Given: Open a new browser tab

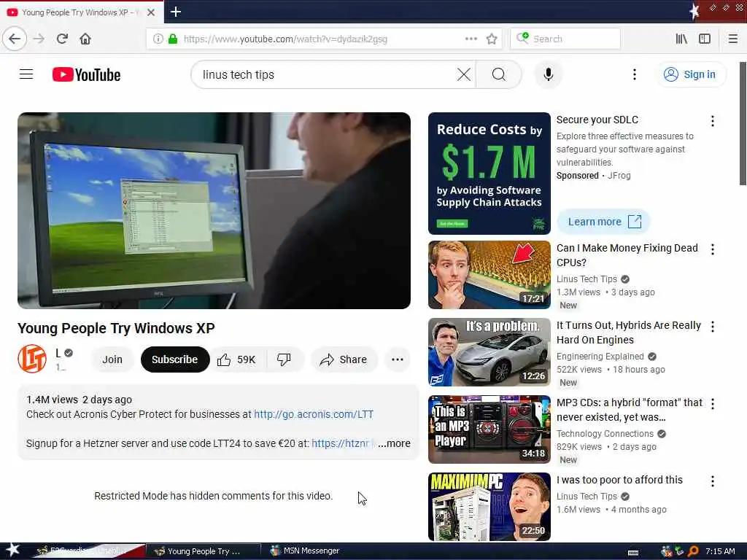Looking at the screenshot, I should pos(175,12).
